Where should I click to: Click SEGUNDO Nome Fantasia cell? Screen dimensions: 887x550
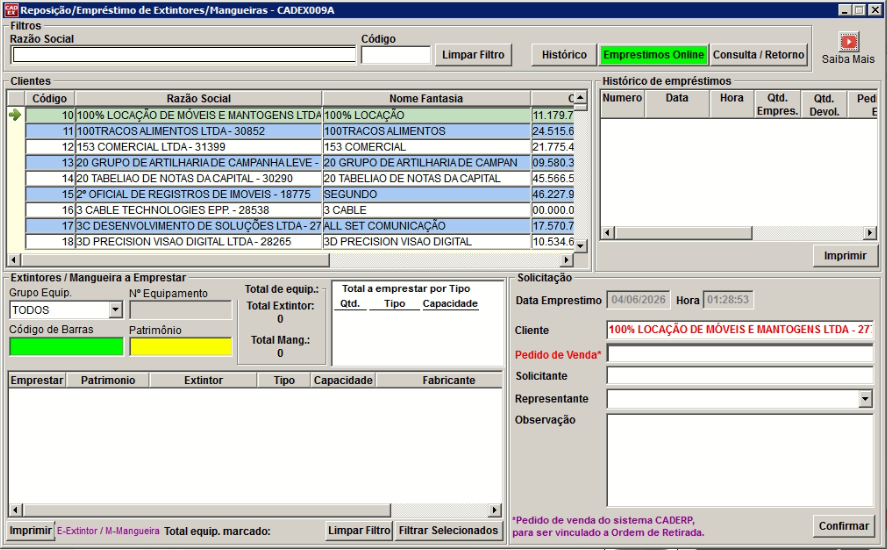click(427, 195)
